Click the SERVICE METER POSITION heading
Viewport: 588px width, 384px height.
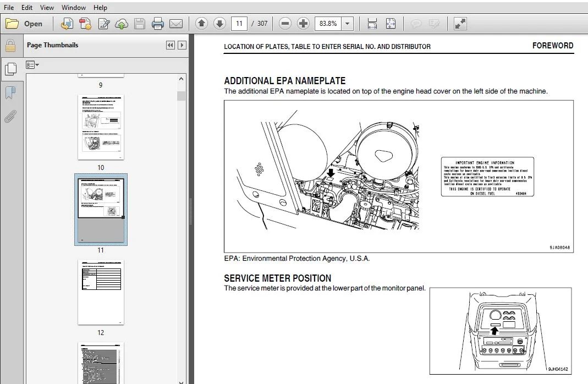[278, 278]
